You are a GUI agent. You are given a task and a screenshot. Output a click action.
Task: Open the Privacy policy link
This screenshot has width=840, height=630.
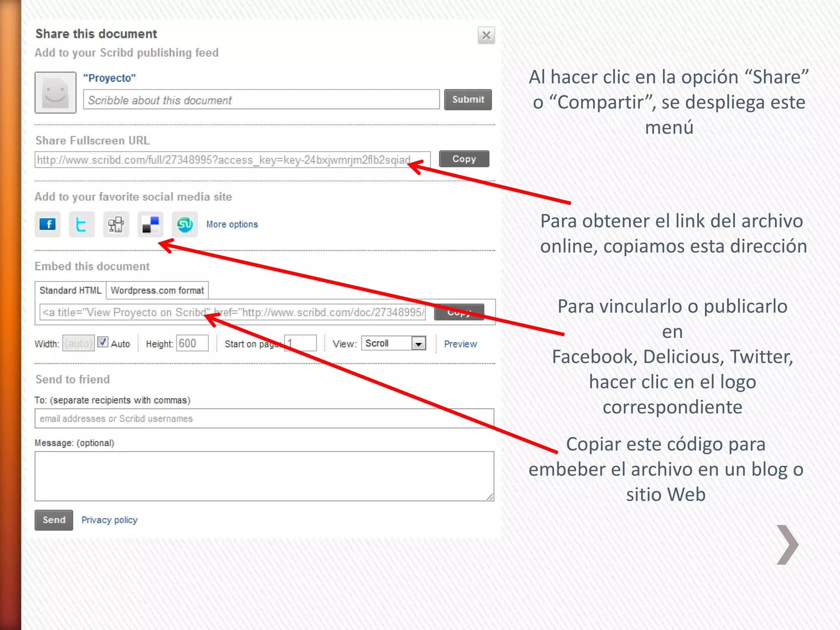[x=110, y=520]
